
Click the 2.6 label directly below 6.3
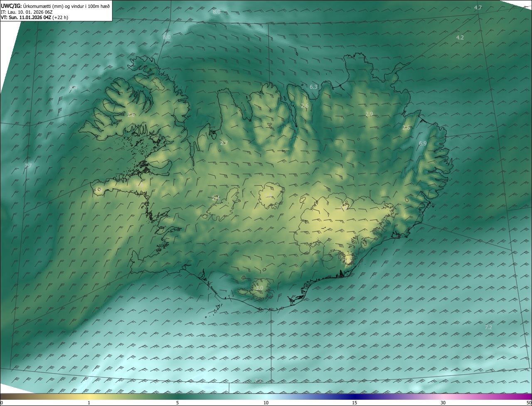tap(305, 106)
